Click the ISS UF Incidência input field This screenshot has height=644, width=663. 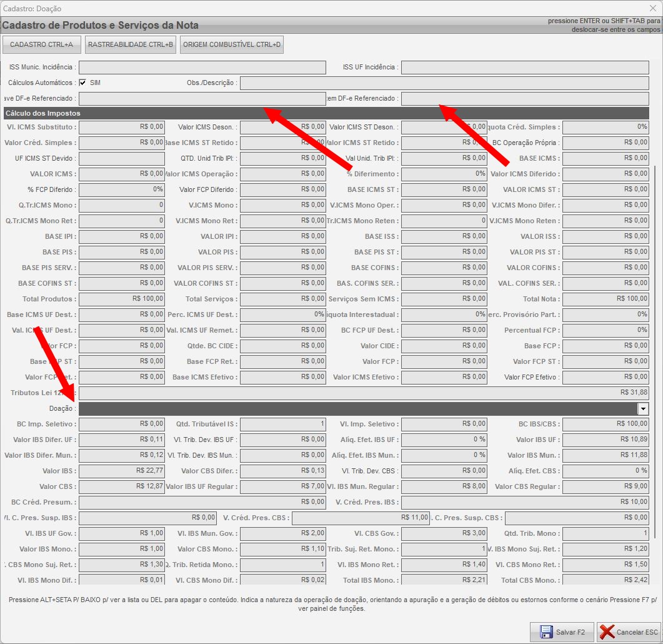524,67
